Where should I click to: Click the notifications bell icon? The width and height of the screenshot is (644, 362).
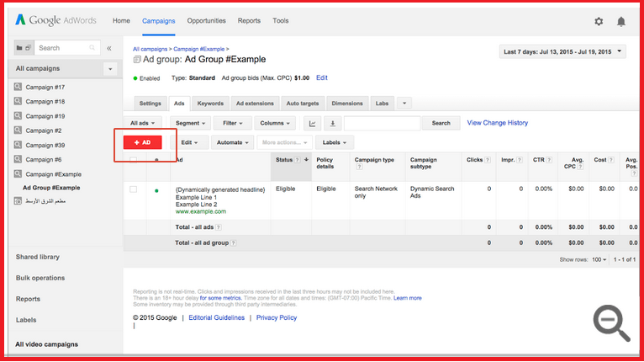[621, 21]
